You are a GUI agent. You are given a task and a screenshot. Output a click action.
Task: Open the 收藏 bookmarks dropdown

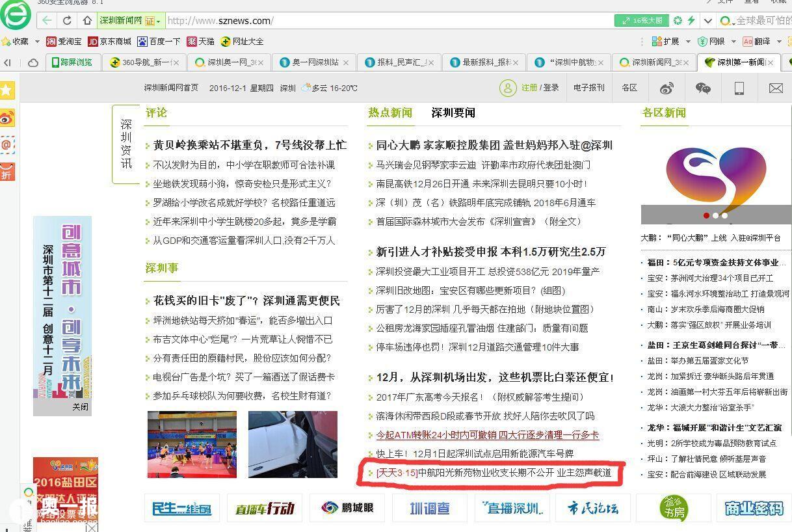pos(34,42)
